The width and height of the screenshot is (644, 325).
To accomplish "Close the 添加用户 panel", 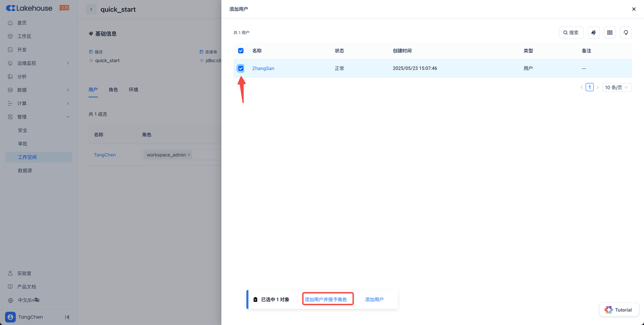I will coord(633,9).
